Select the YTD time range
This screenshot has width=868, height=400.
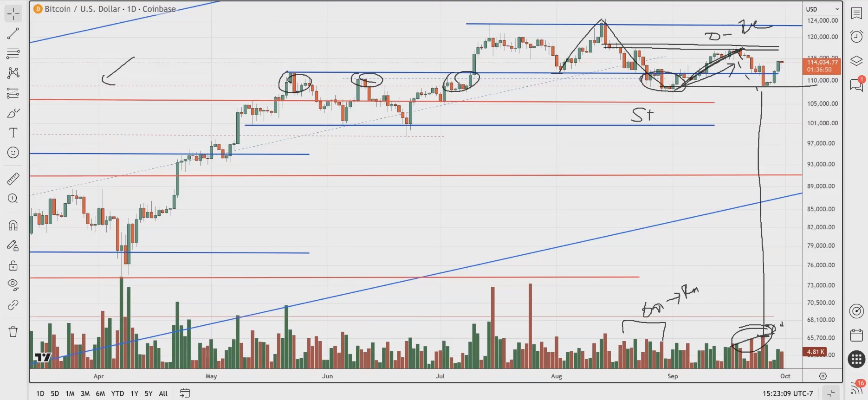(117, 394)
